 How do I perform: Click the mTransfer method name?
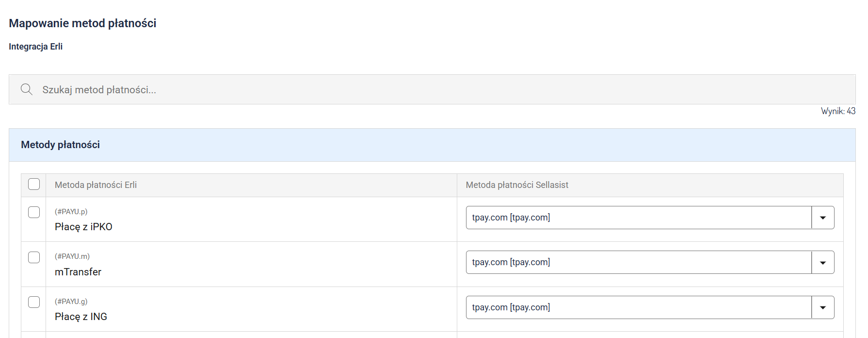78,272
